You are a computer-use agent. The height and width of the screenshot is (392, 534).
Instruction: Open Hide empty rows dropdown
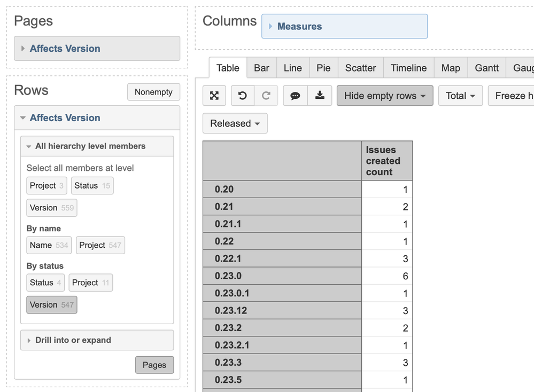click(385, 96)
